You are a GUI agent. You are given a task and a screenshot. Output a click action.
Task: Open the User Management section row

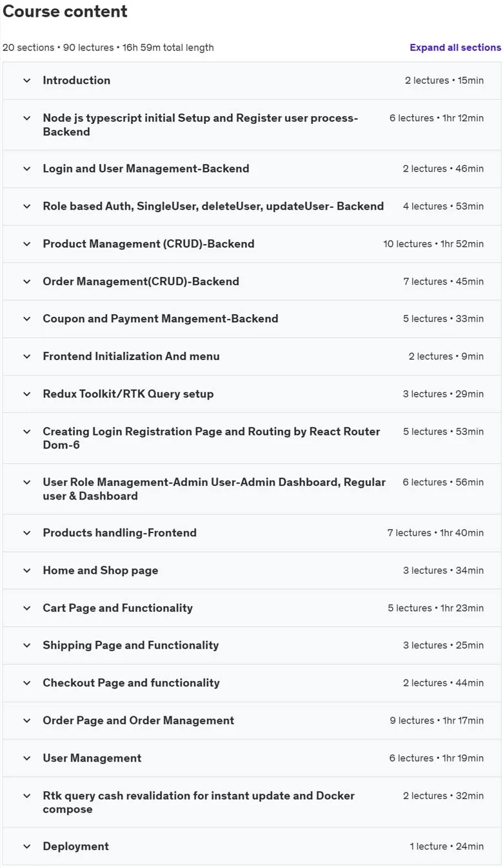click(x=252, y=758)
